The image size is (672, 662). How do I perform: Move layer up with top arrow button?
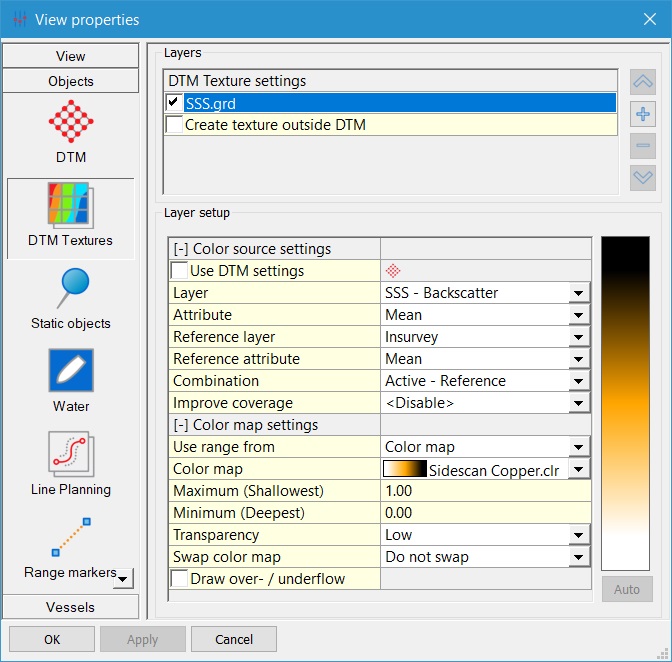[x=643, y=82]
